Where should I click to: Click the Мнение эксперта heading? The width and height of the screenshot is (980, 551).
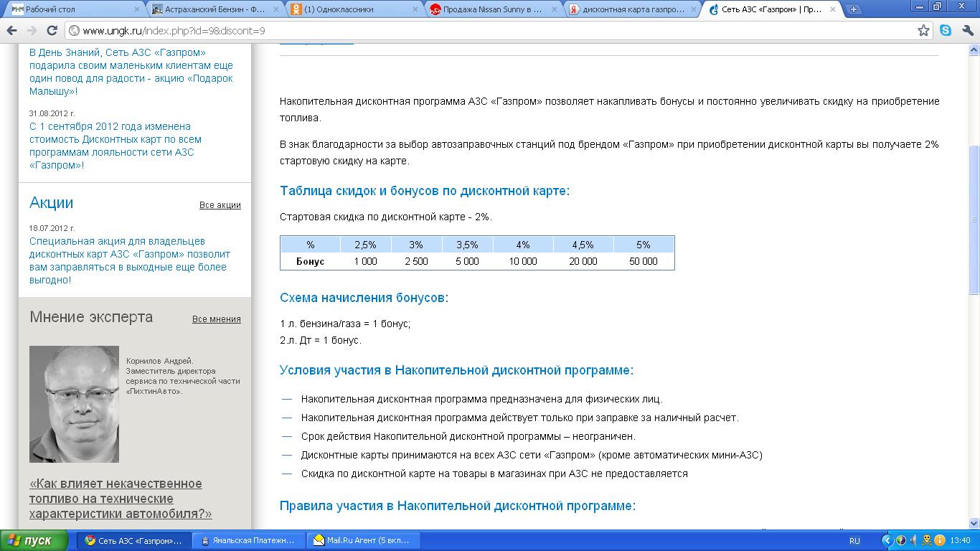coord(91,317)
